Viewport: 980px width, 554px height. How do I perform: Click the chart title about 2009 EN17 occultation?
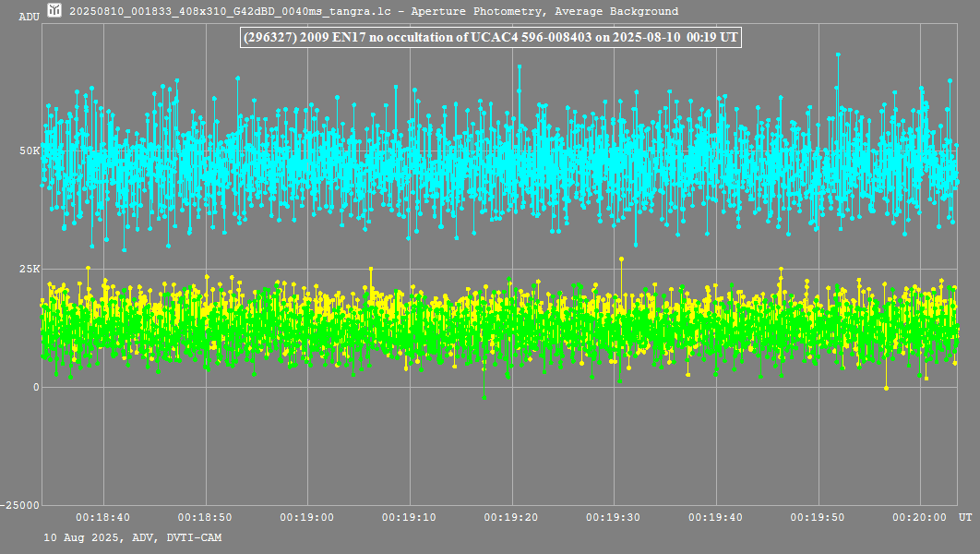[489, 37]
